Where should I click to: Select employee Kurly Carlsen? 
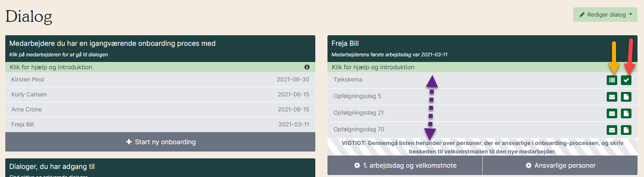[x=160, y=94]
